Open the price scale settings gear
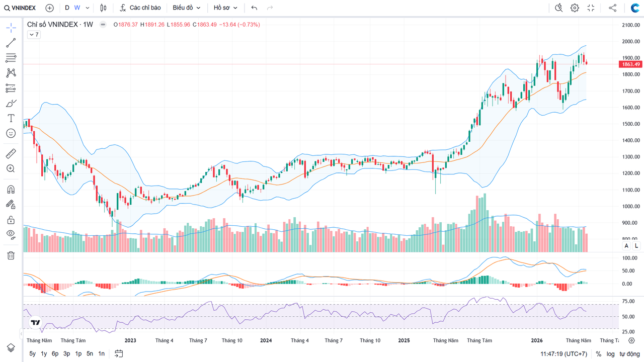 (x=631, y=340)
